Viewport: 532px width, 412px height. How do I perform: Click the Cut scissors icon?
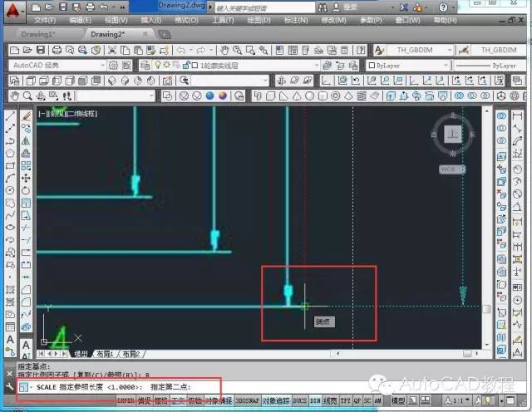click(x=111, y=50)
